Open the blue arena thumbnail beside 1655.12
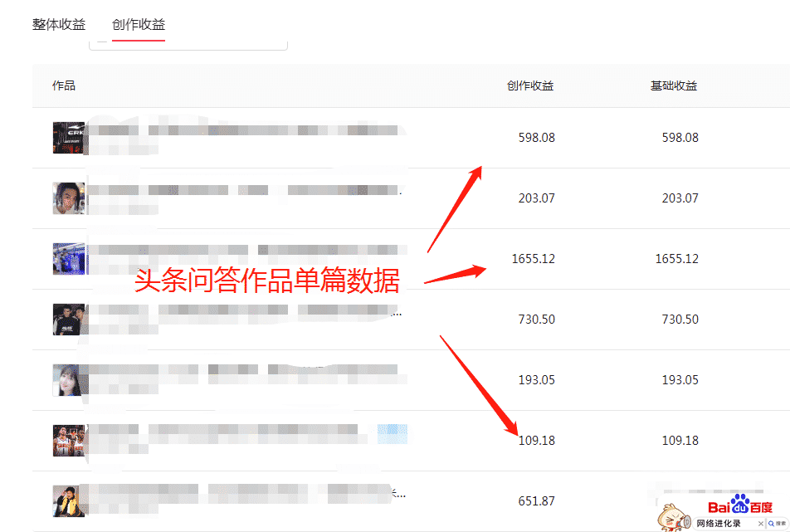This screenshot has width=790, height=532. pyautogui.click(x=69, y=258)
